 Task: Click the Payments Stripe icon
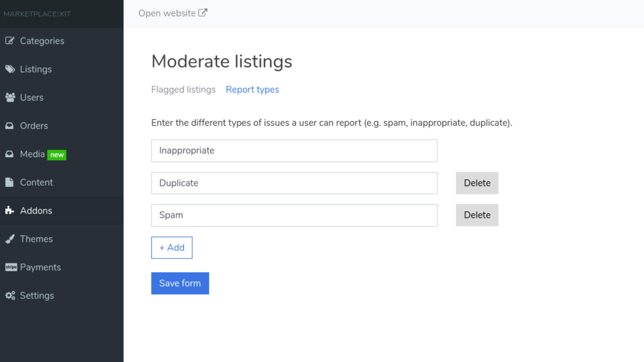(11, 267)
